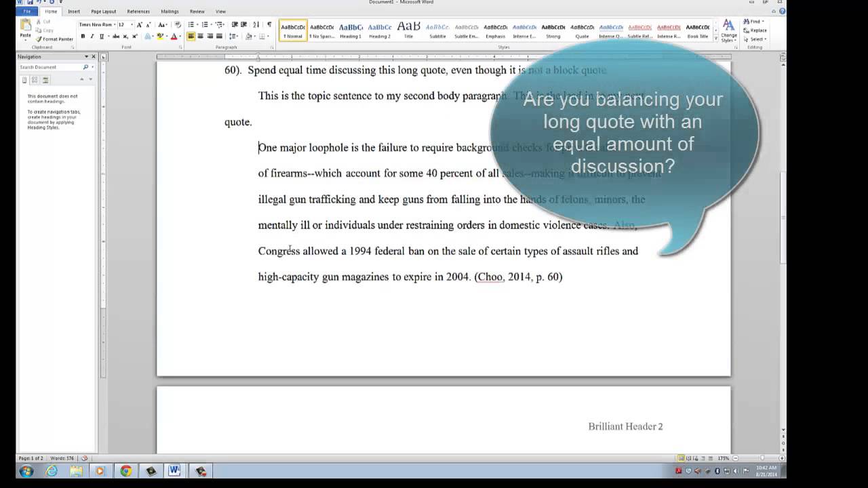This screenshot has height=488, width=868.
Task: Click the Words: 576 status bar entry
Action: (x=62, y=458)
